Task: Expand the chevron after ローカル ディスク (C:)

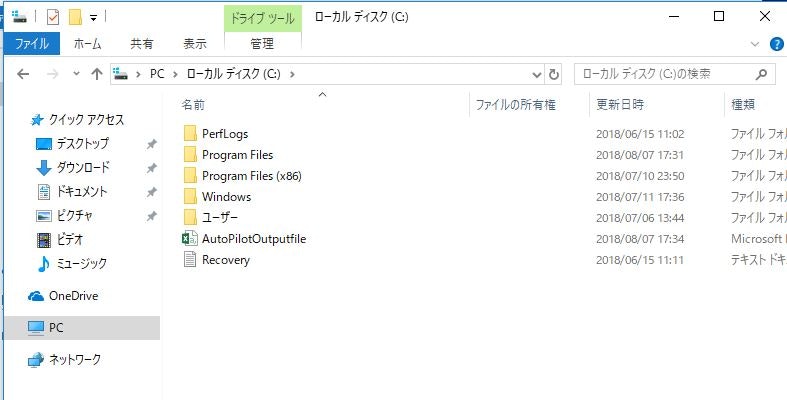Action: pyautogui.click(x=292, y=74)
